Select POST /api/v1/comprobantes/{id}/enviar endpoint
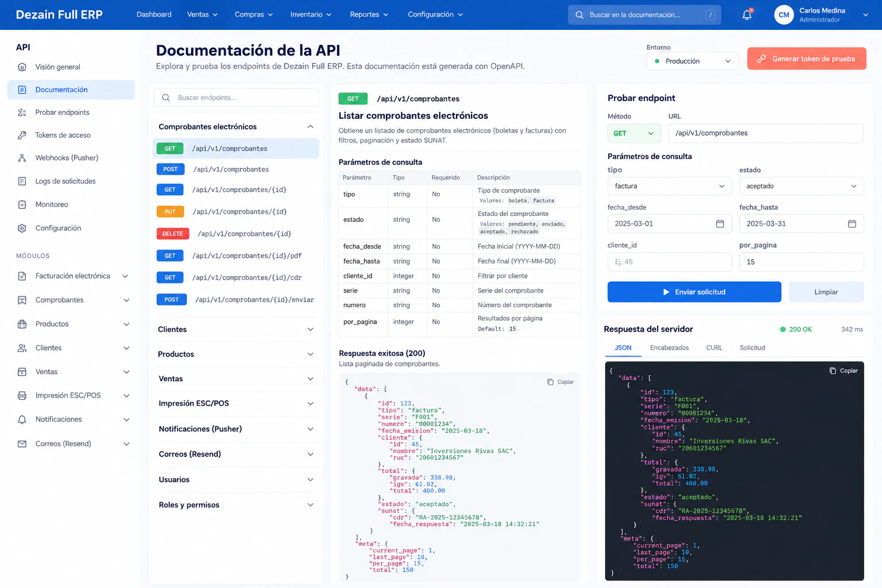 (x=236, y=300)
